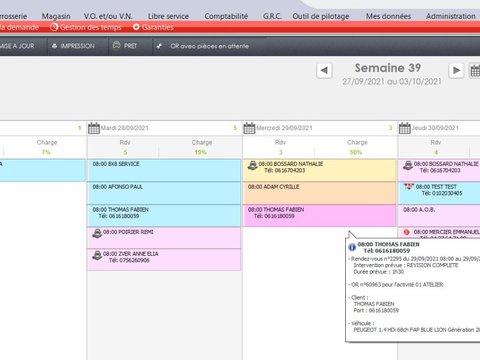The image size is (480, 360).
Task: Click red alert icon on MERCIER EMMANUEL
Action: click(x=406, y=232)
